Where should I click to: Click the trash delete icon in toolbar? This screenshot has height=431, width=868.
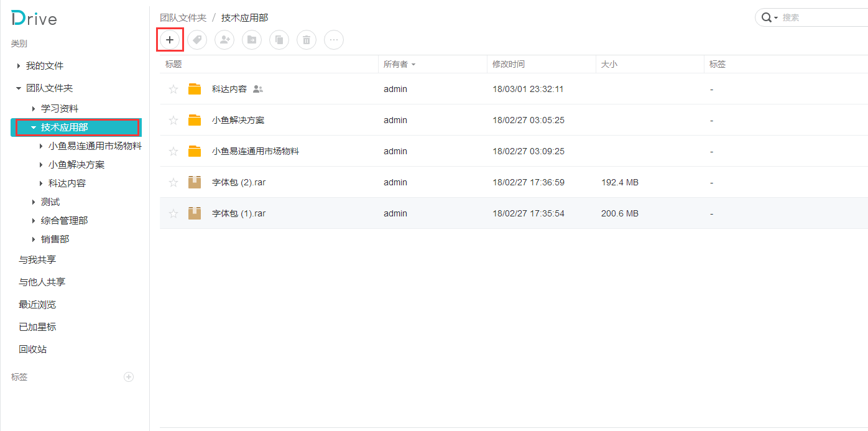pyautogui.click(x=307, y=40)
